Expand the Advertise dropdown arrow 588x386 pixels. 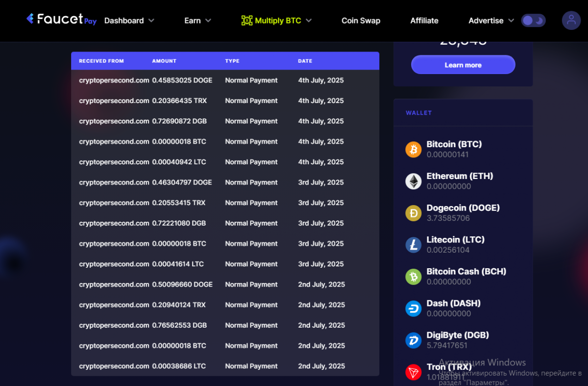(511, 21)
